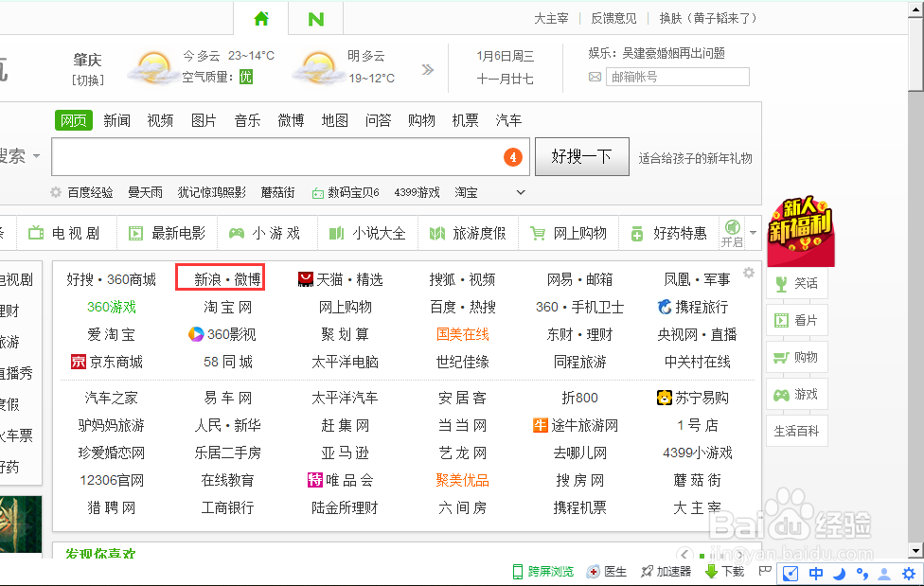Image resolution: width=924 pixels, height=586 pixels.
Task: Open 医生 browser doctor tool
Action: click(x=606, y=571)
